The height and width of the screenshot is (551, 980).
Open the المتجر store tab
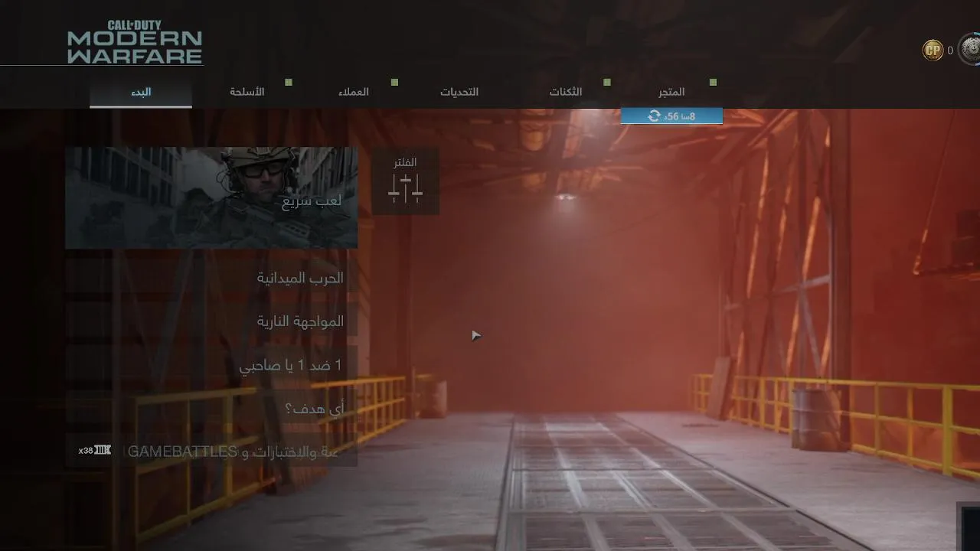pyautogui.click(x=671, y=92)
